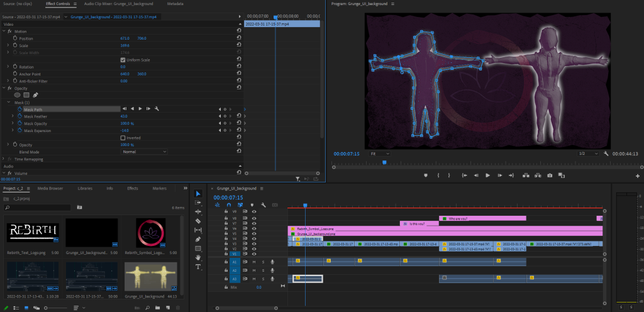Click Export Frame camera icon

tap(550, 175)
